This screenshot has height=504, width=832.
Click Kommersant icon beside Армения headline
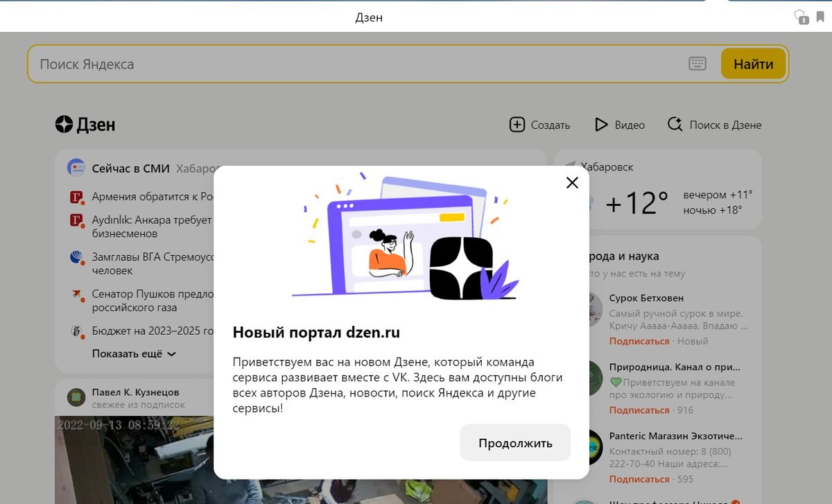coord(76,198)
